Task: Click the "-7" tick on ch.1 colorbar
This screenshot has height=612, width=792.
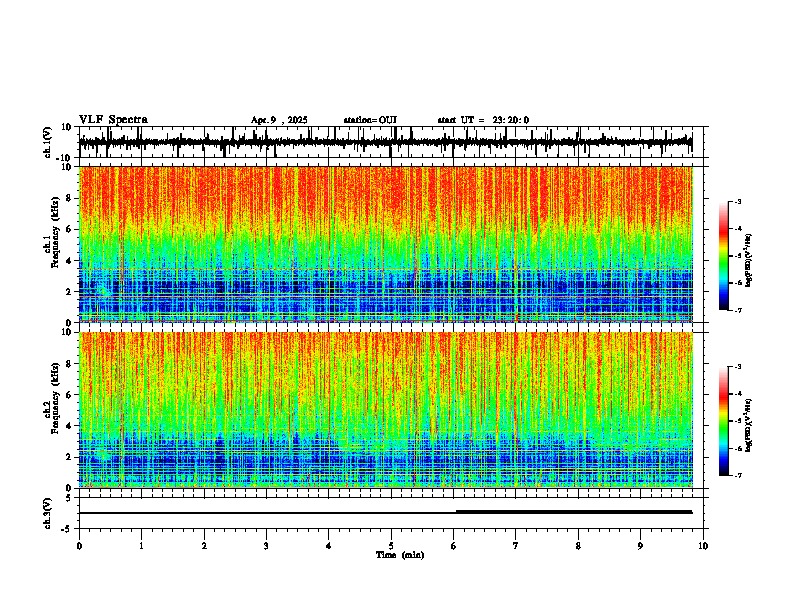Action: pos(738,310)
